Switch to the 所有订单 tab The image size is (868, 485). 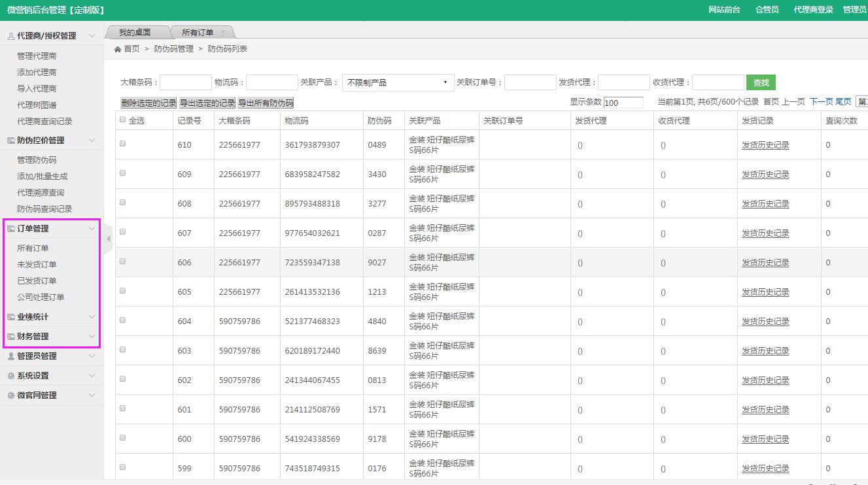tap(198, 33)
